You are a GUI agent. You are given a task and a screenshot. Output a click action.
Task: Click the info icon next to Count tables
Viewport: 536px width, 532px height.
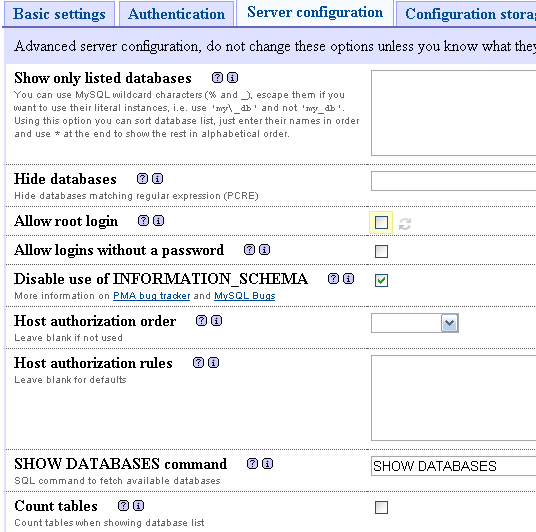(x=138, y=506)
